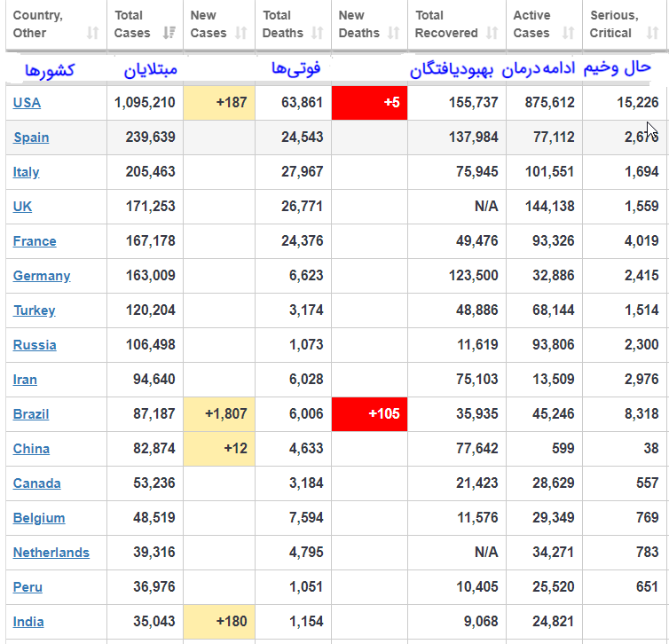
Task: Click sort arrows in New Deaths column
Action: pyautogui.click(x=396, y=34)
